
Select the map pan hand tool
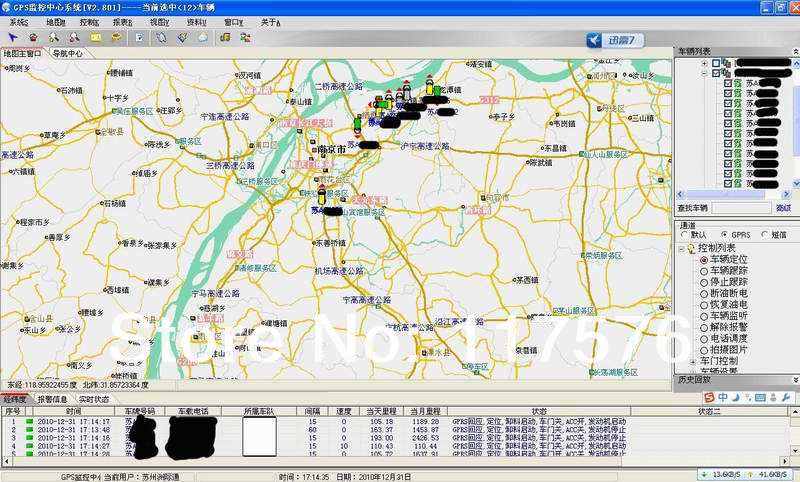[x=161, y=37]
